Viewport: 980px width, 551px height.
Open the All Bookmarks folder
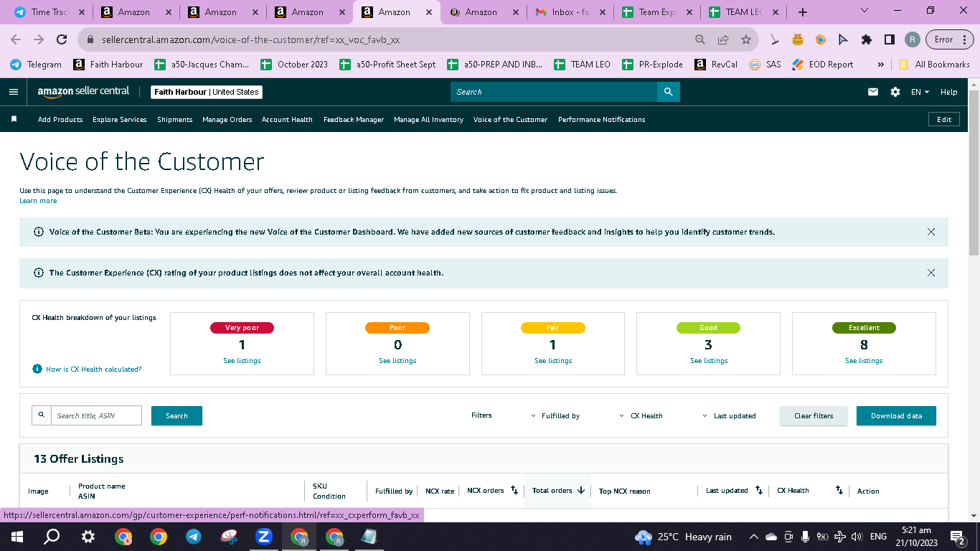[934, 65]
